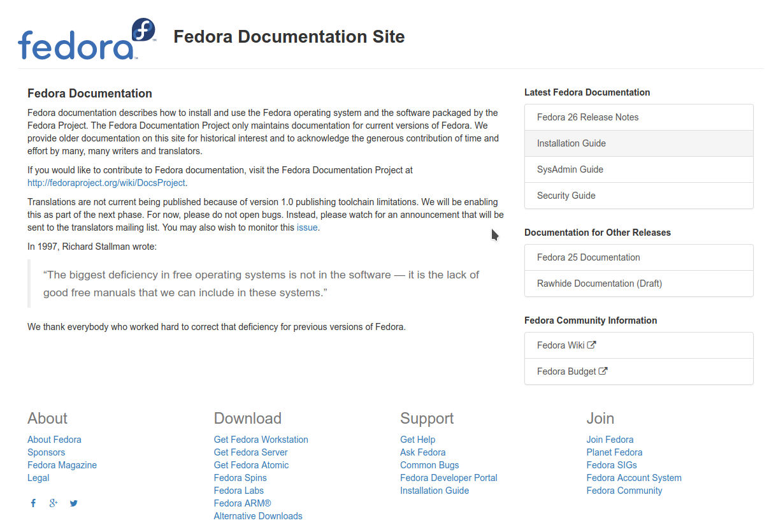Open Planet Fedora link
The height and width of the screenshot is (532, 769).
coord(614,452)
